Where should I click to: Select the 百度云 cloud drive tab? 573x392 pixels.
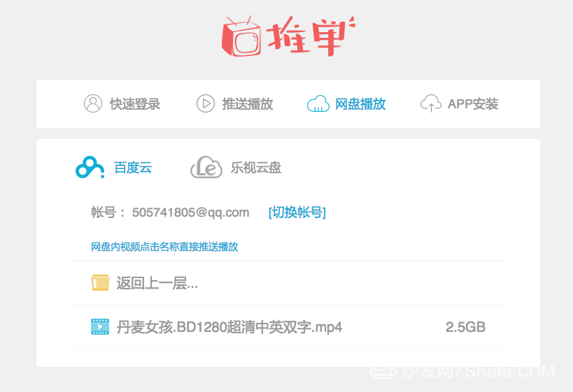[113, 168]
